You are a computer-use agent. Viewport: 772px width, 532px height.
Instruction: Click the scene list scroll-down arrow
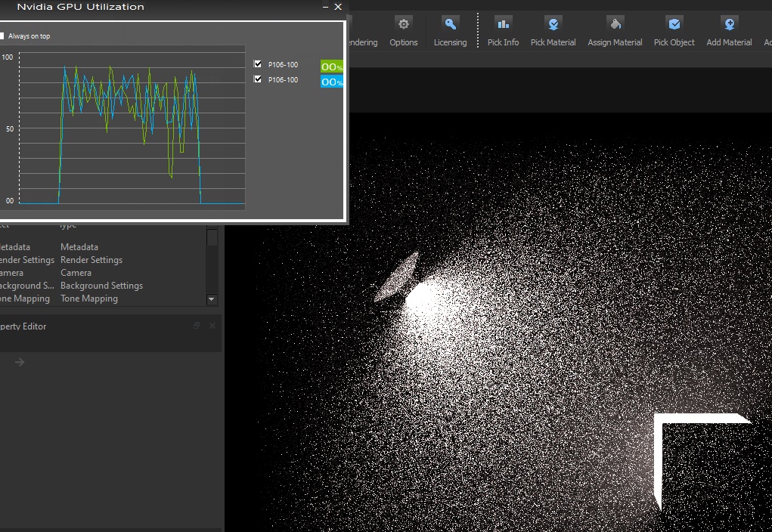(212, 298)
